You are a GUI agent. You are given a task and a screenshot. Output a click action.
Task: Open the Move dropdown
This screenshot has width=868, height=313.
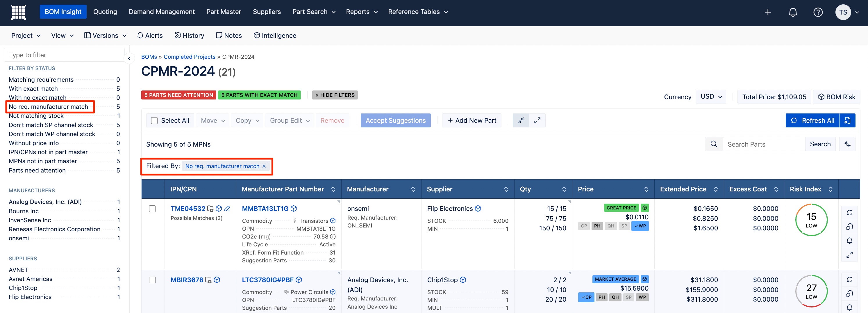point(212,120)
